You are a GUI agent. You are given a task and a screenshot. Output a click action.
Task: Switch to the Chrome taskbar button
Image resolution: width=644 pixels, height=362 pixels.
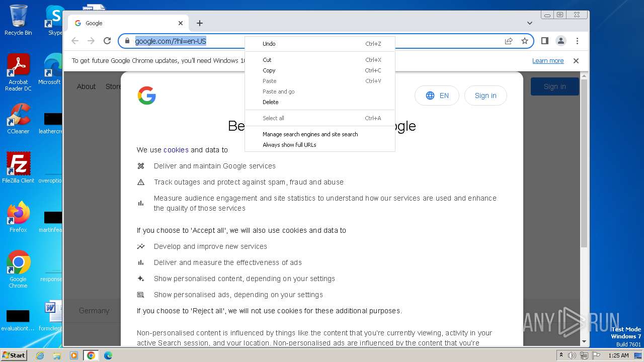(91, 355)
